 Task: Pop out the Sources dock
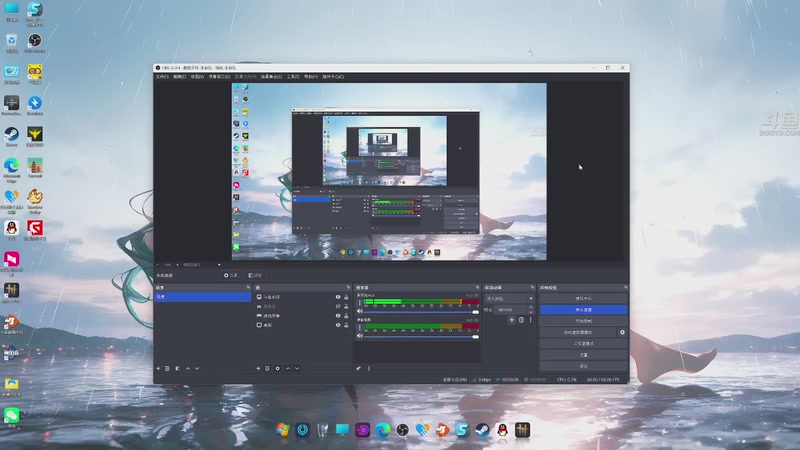pyautogui.click(x=348, y=288)
